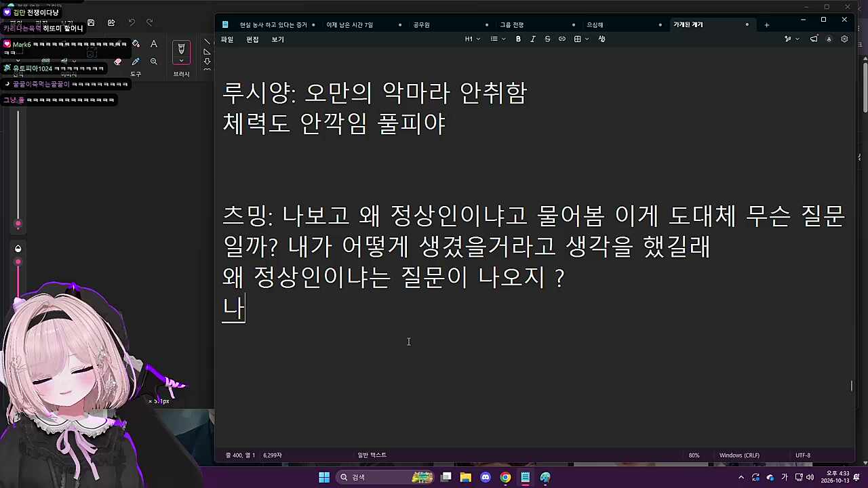This screenshot has width=868, height=488.
Task: Choose the Paint color picker eyedropper
Action: [136, 62]
